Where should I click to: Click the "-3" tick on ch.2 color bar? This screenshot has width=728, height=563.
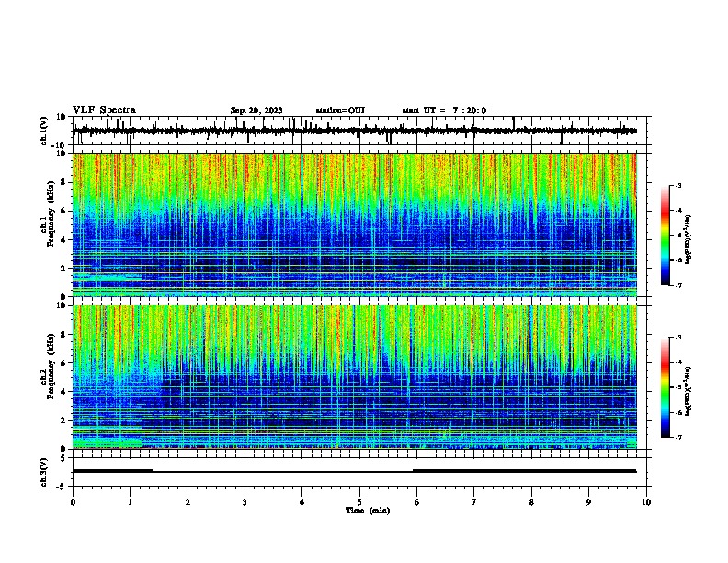point(678,338)
